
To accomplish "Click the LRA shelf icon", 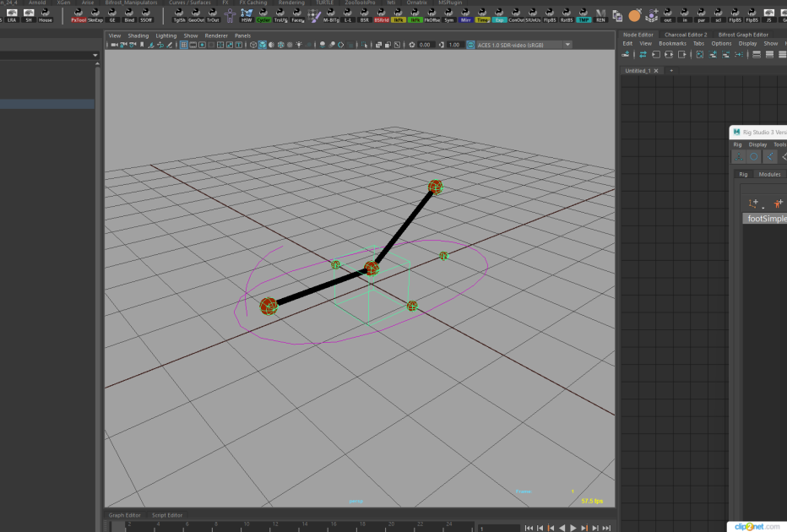I will (x=12, y=15).
